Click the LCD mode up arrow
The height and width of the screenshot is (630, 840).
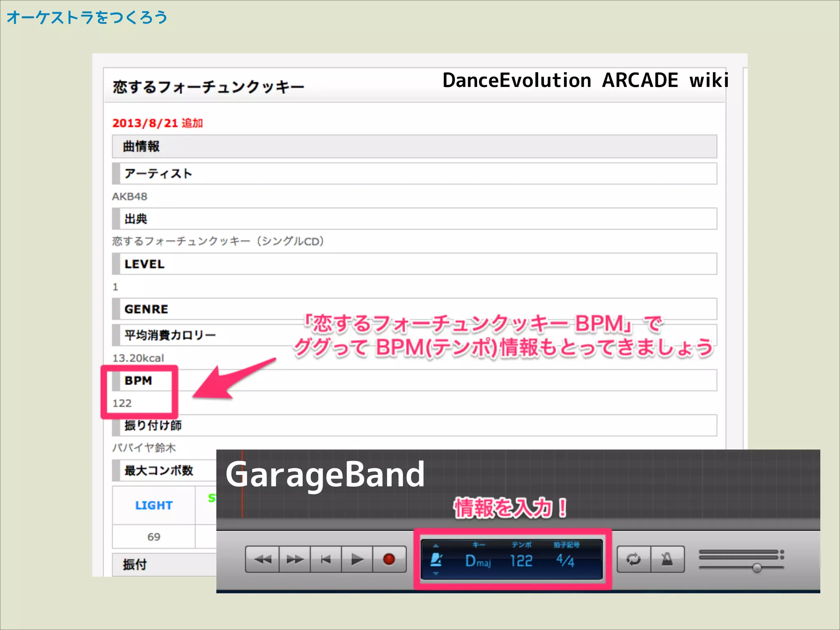[436, 546]
